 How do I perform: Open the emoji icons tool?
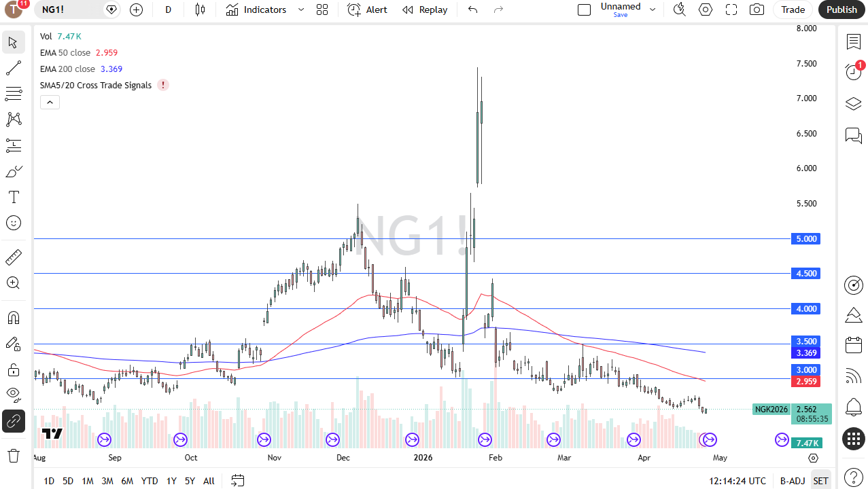pyautogui.click(x=13, y=223)
